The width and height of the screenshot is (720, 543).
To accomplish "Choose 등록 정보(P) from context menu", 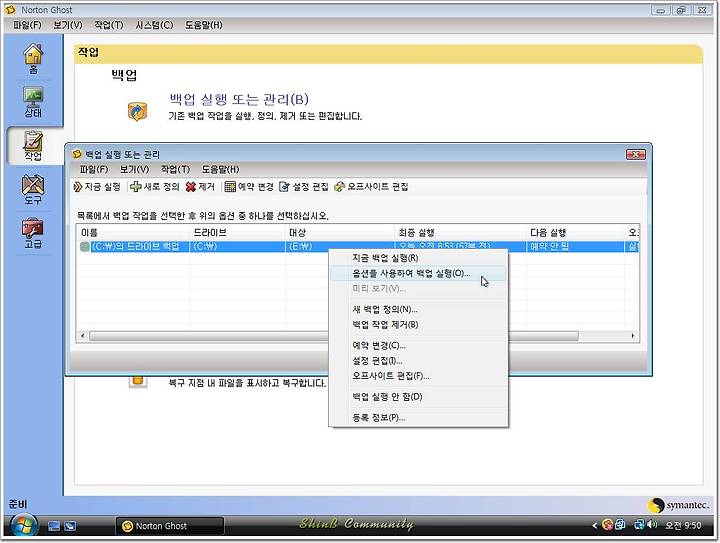I will point(418,418).
